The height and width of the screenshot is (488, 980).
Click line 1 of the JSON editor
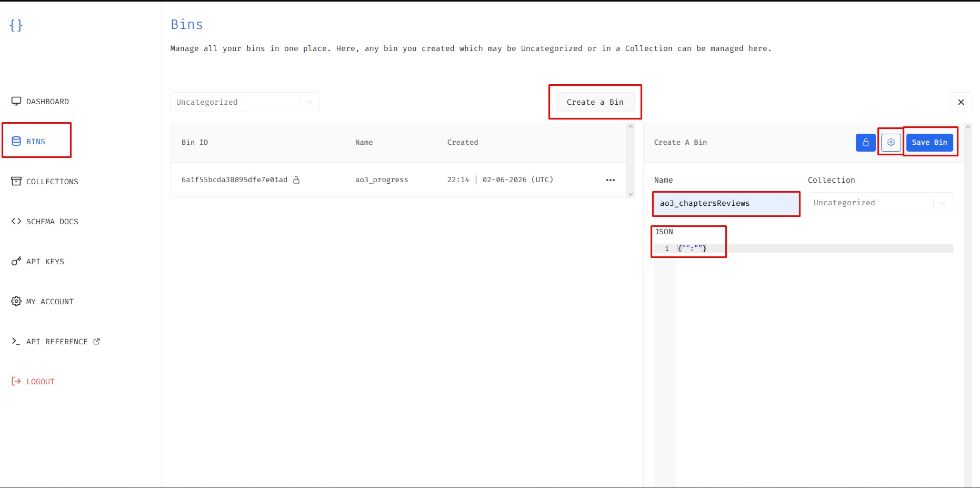(x=814, y=248)
